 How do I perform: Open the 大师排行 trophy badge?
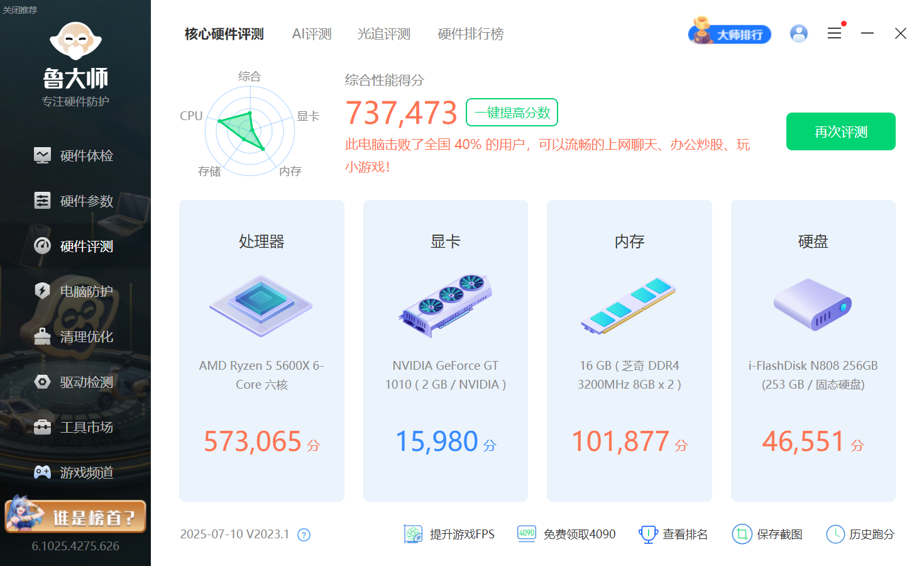pos(730,32)
